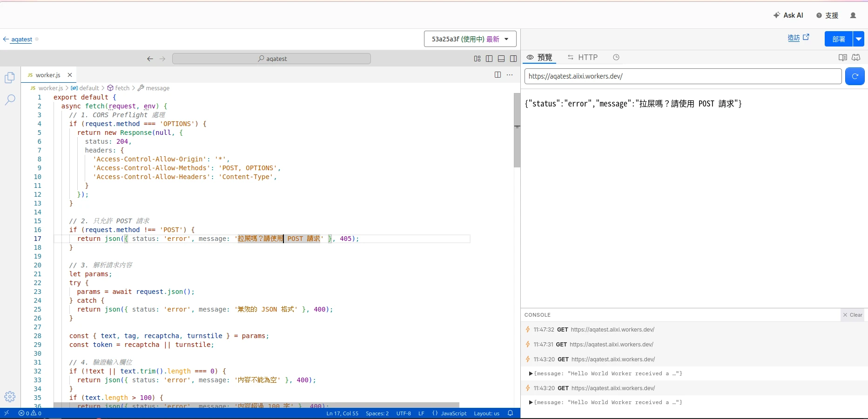
Task: Split the editor to the right
Action: pos(498,75)
